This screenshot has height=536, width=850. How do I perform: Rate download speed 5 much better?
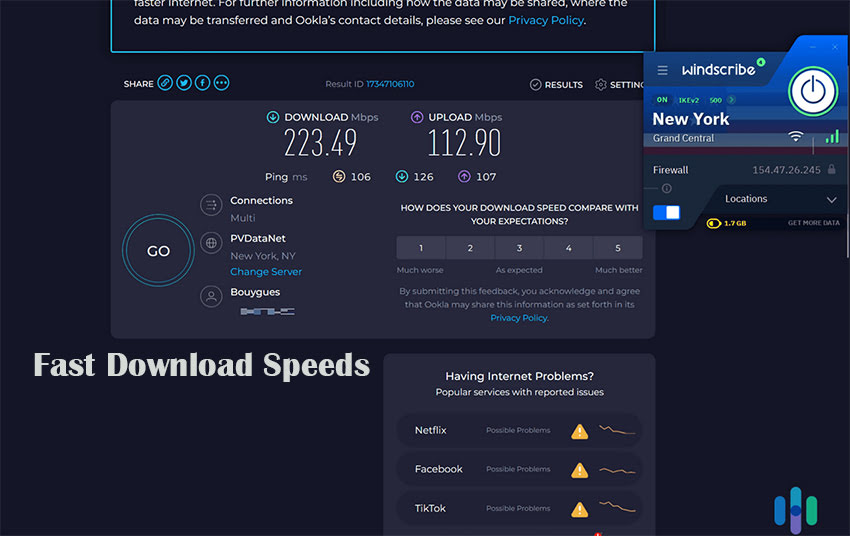pyautogui.click(x=618, y=248)
